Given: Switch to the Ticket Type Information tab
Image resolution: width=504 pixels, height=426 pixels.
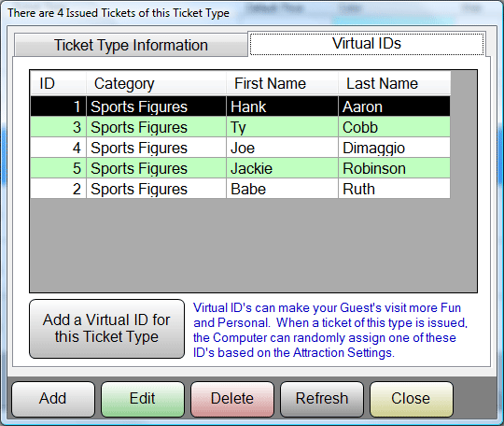Looking at the screenshot, I should [x=131, y=45].
